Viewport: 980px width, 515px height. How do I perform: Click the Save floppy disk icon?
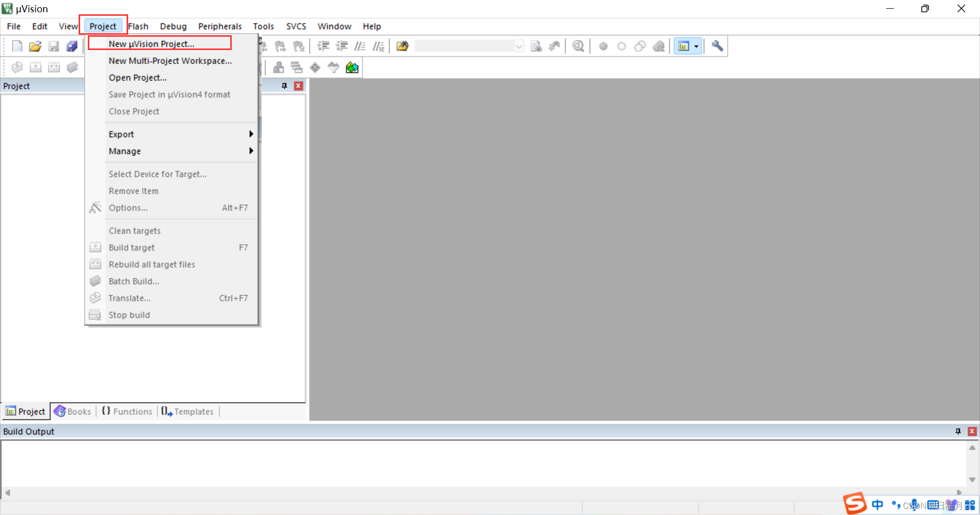tap(54, 46)
